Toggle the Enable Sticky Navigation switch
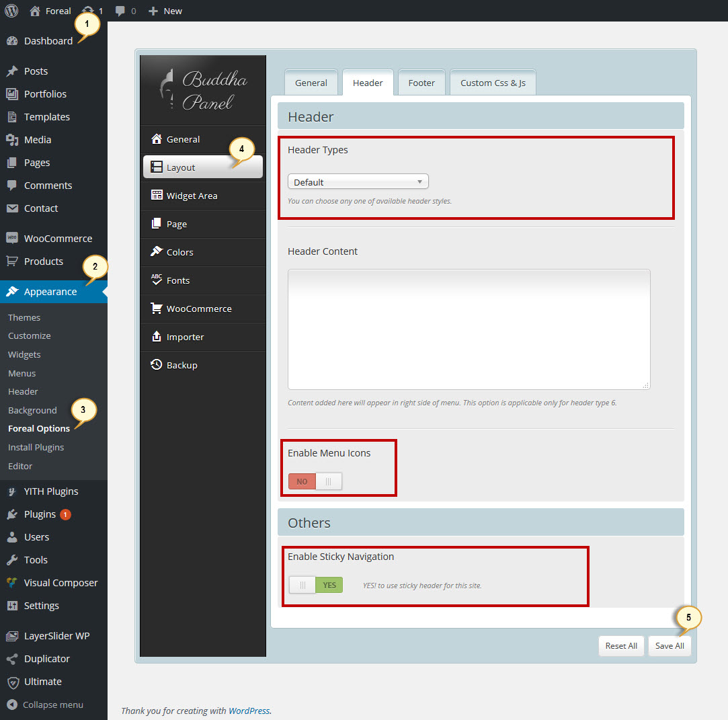The image size is (728, 720). pos(316,585)
